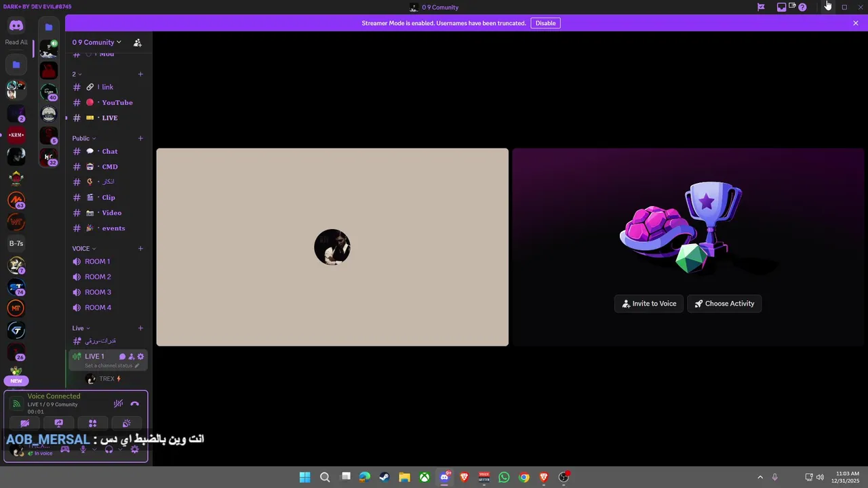Open the LIVE text channel

(108, 118)
